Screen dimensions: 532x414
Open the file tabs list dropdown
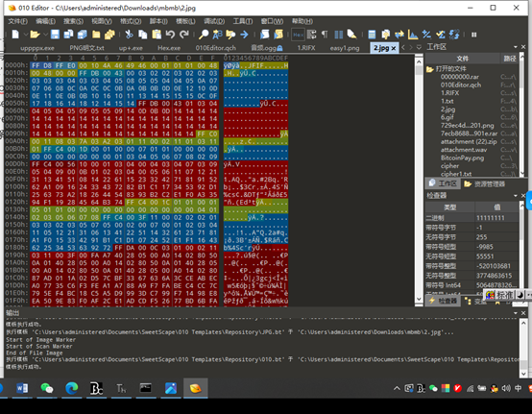419,47
